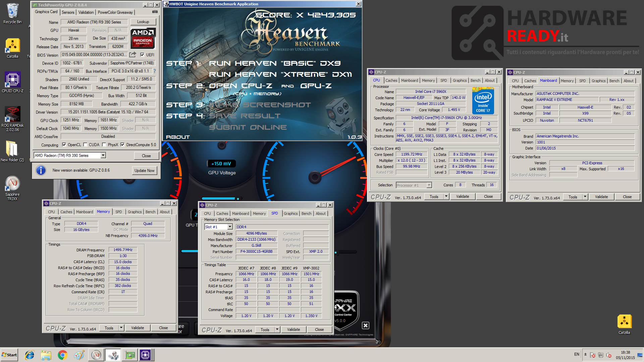Open the New folder (2) desktop icon
Screen dimensions: 644x362
(x=12, y=151)
